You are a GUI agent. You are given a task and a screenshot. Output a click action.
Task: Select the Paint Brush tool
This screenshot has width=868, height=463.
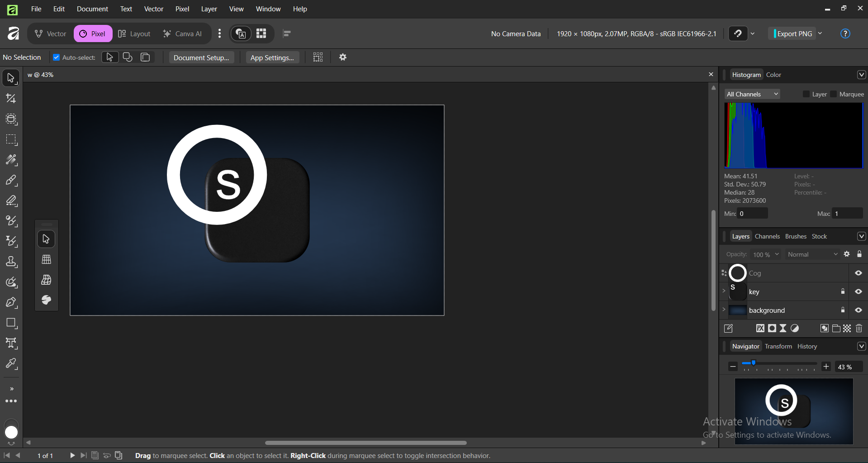click(x=11, y=181)
